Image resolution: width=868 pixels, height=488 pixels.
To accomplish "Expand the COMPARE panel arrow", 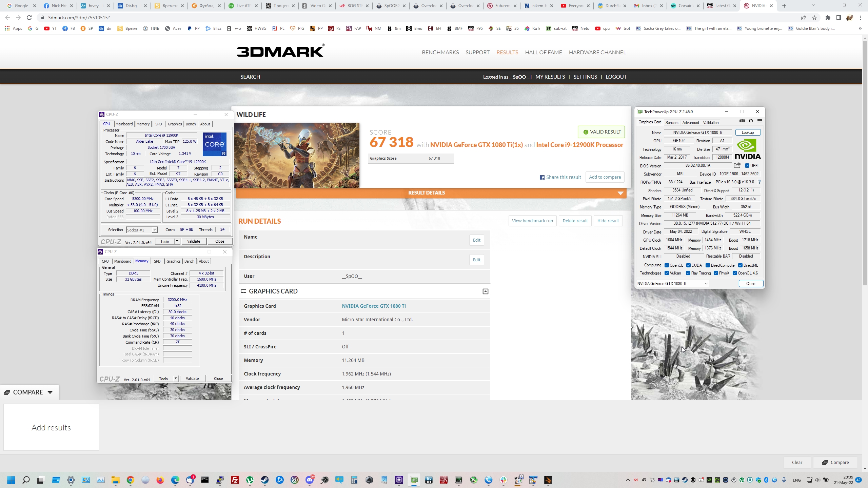I will (x=50, y=392).
